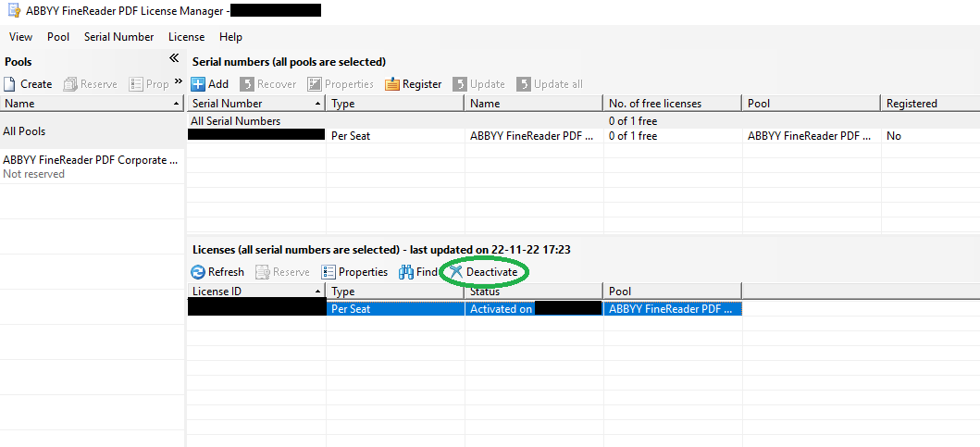Click the app icon in title bar
The width and height of the screenshot is (980, 447).
tap(13, 10)
